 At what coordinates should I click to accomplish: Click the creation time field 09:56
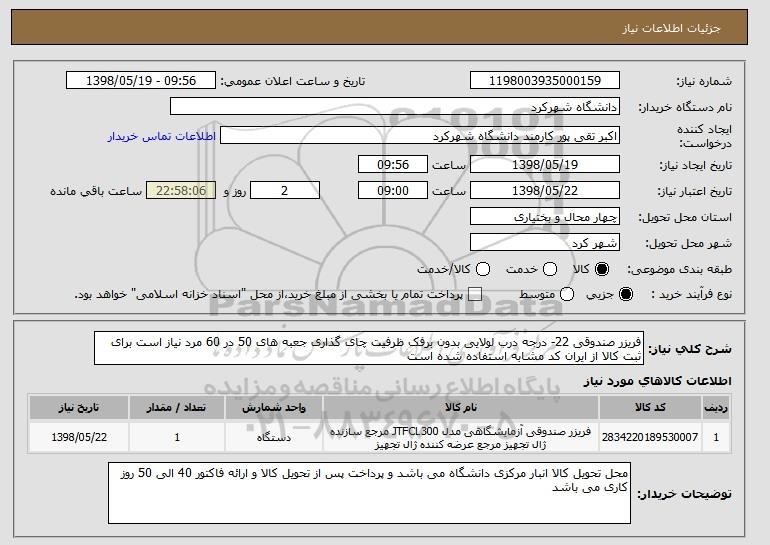393,164
